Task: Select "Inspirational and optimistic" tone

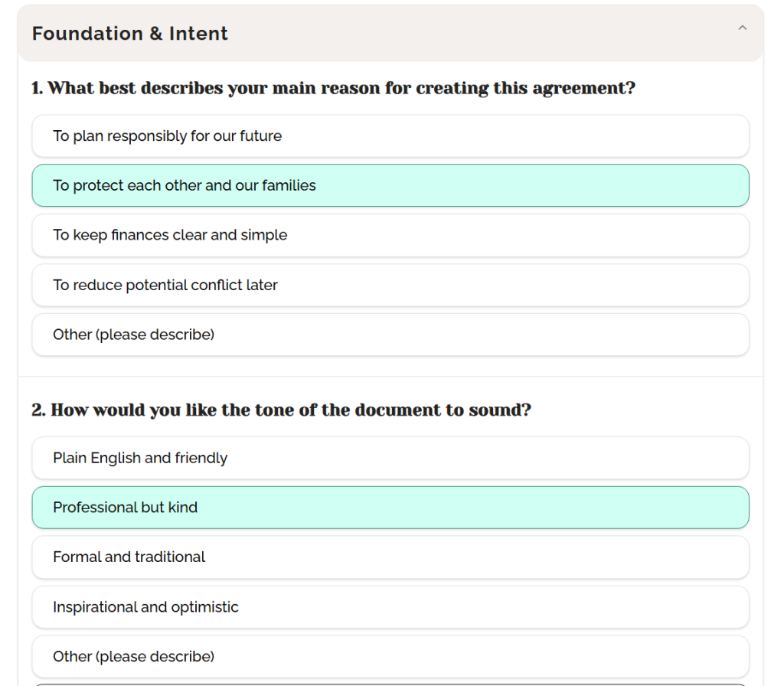Action: [x=390, y=607]
